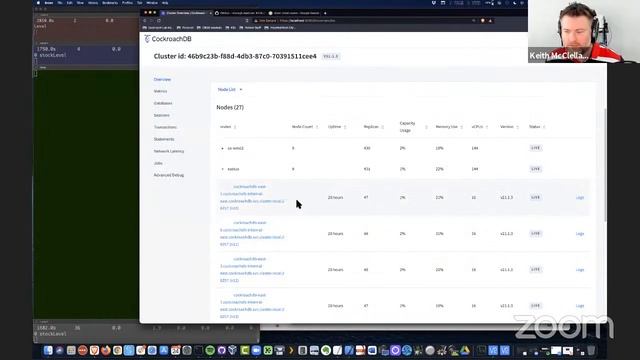
Task: Open Zoom from the Dock
Action: click(256, 350)
